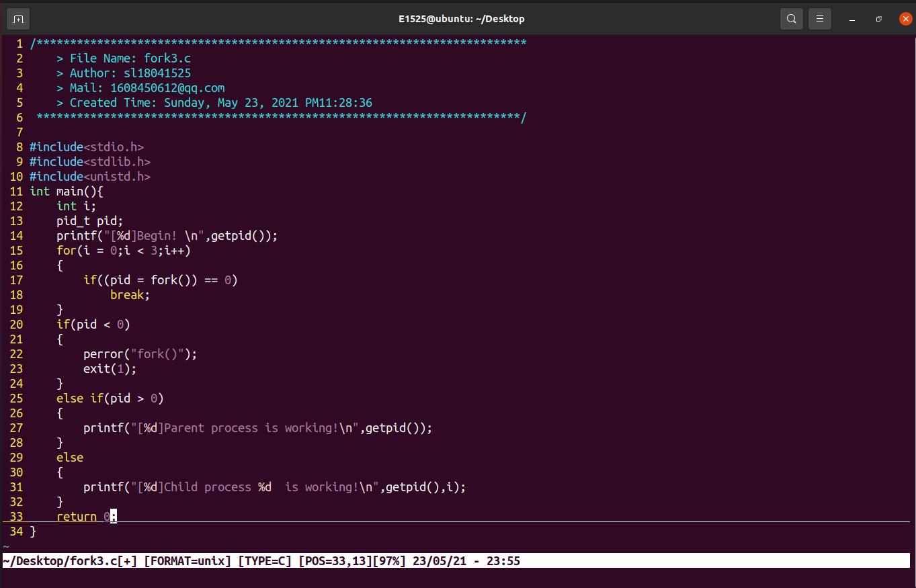Viewport: 916px width, 588px height.
Task: Restore down the terminal window
Action: 878,19
